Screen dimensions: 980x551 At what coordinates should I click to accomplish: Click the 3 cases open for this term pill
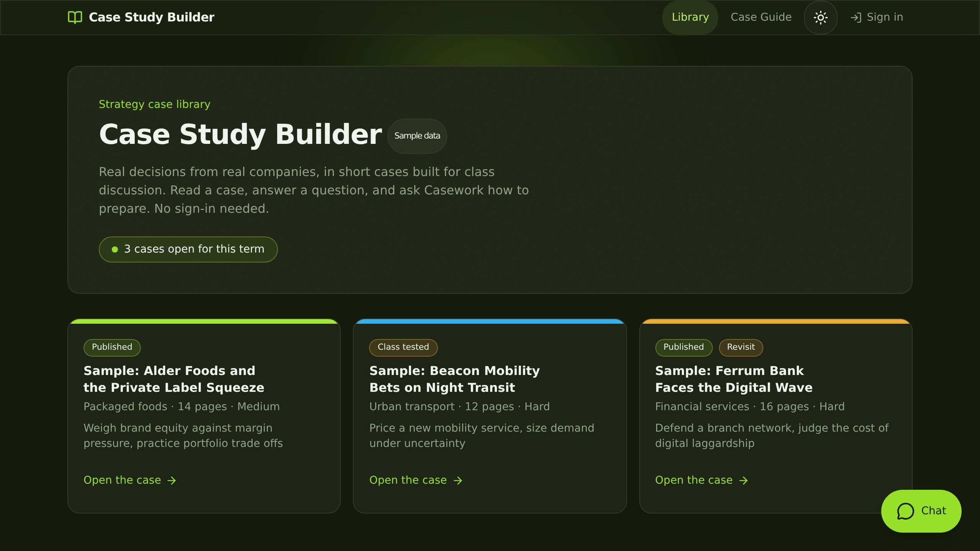188,249
